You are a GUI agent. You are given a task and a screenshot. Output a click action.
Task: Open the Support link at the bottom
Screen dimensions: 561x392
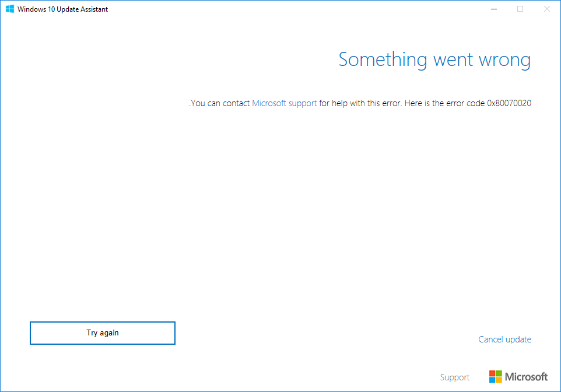click(455, 377)
